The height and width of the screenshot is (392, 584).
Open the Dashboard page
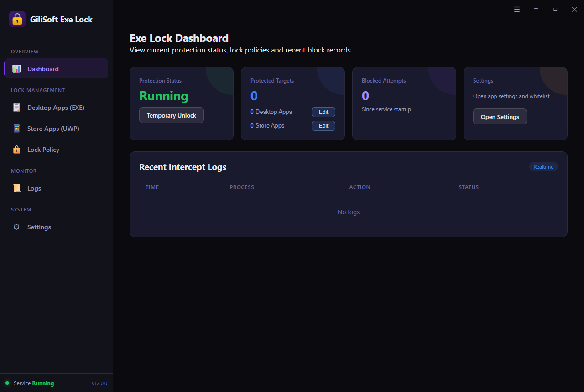[x=57, y=69]
